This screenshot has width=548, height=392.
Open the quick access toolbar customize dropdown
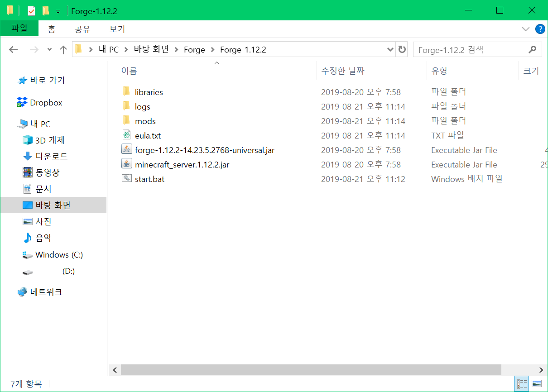pos(58,11)
